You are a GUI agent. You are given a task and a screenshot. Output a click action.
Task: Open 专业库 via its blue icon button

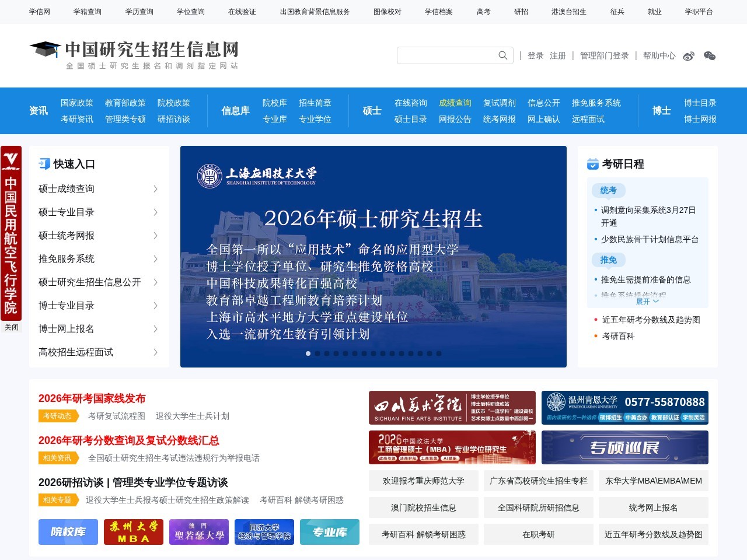tap(330, 531)
